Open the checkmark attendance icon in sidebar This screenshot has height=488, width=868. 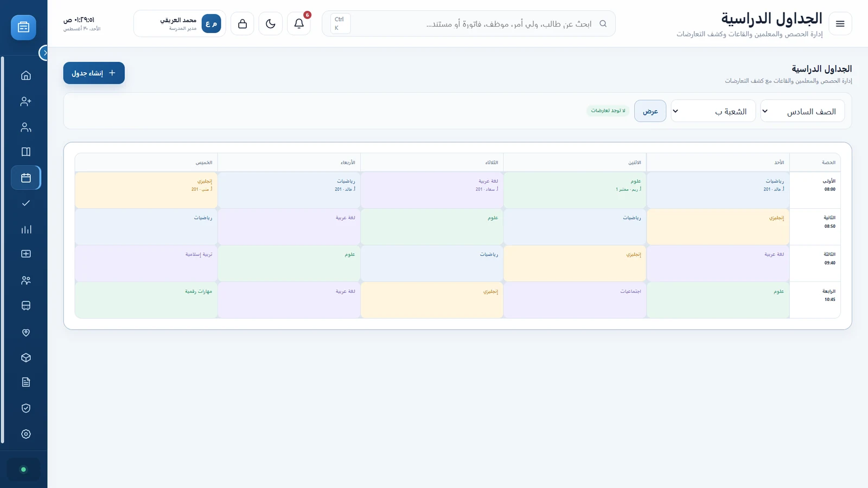pyautogui.click(x=25, y=203)
